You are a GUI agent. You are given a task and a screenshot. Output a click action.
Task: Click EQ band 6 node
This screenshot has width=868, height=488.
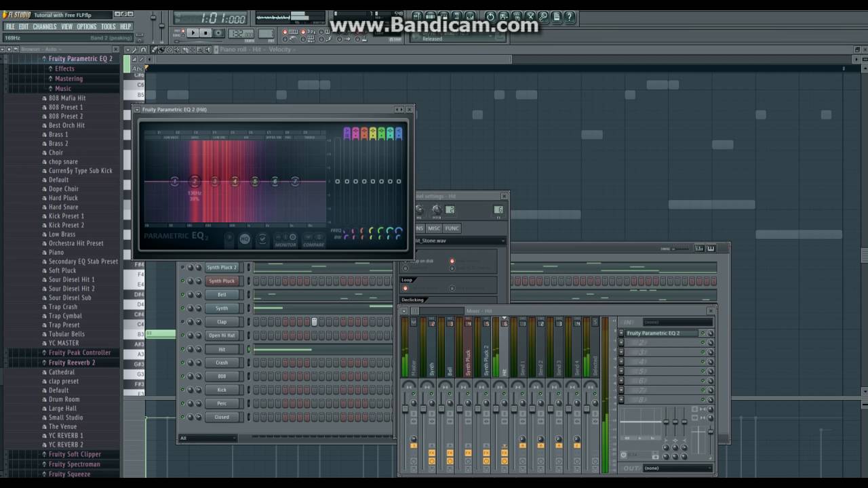[275, 181]
